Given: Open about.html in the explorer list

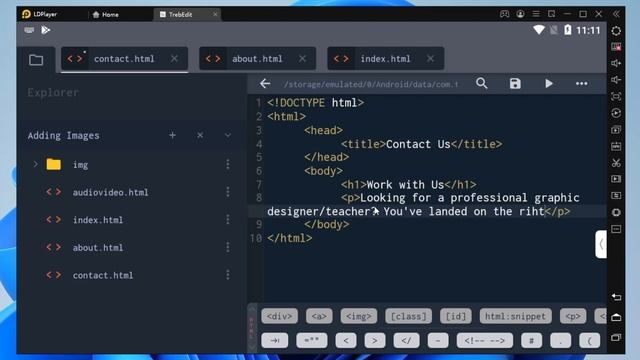Looking at the screenshot, I should [x=98, y=248].
